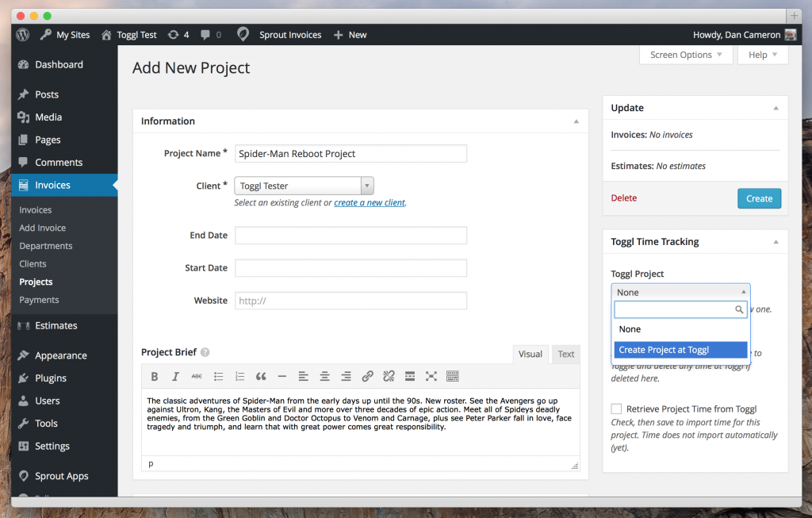The height and width of the screenshot is (518, 812).
Task: Click the Create button to save the project
Action: (759, 198)
